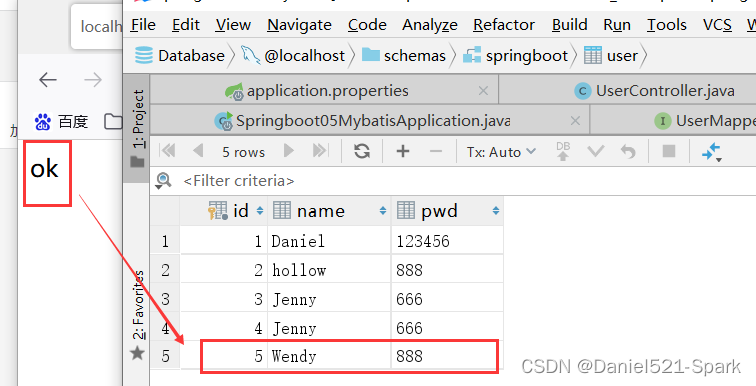The width and height of the screenshot is (756, 386).
Task: Click browser back arrow button
Action: tap(48, 80)
